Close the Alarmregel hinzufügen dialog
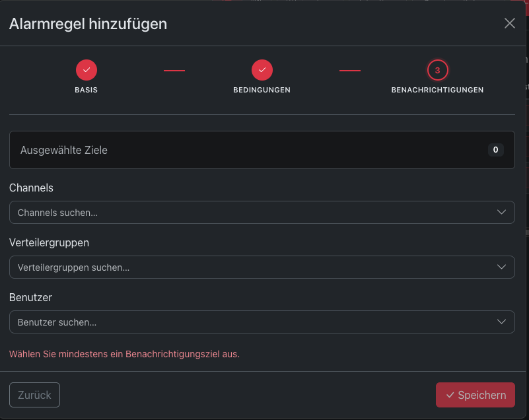Screen dimensions: 529x420 (509, 23)
